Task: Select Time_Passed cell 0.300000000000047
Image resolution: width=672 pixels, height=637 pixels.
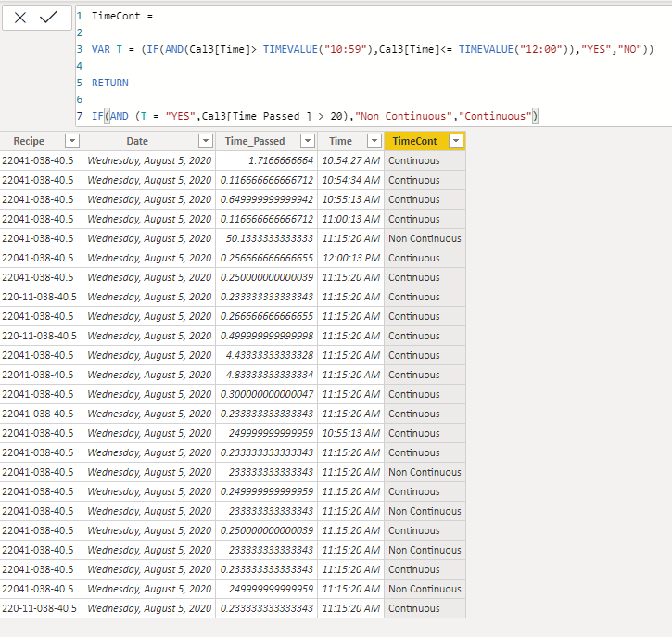Action: [267, 394]
